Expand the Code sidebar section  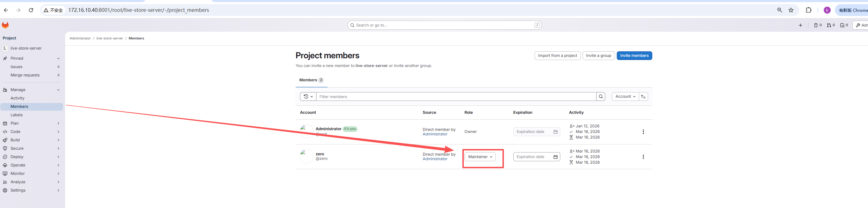click(x=32, y=132)
